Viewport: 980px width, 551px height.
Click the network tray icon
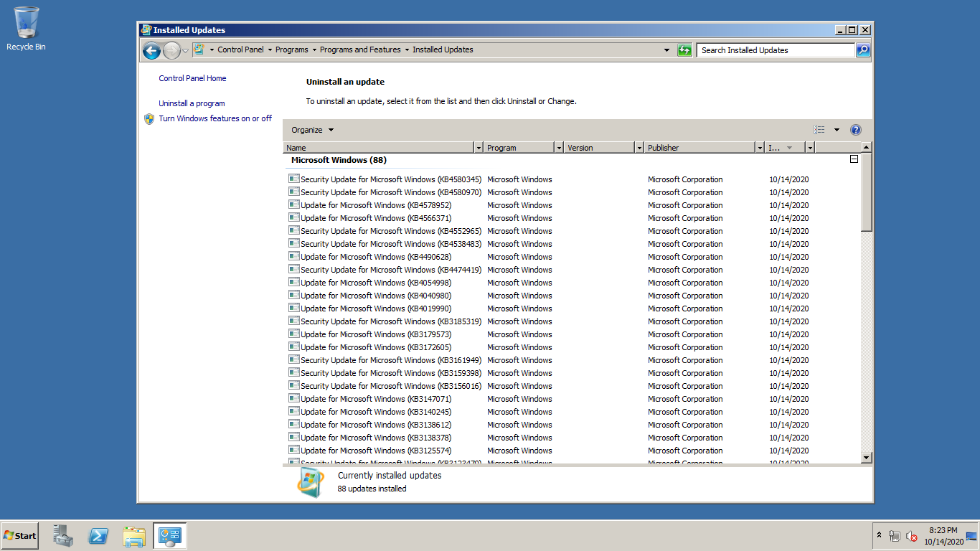click(x=895, y=536)
